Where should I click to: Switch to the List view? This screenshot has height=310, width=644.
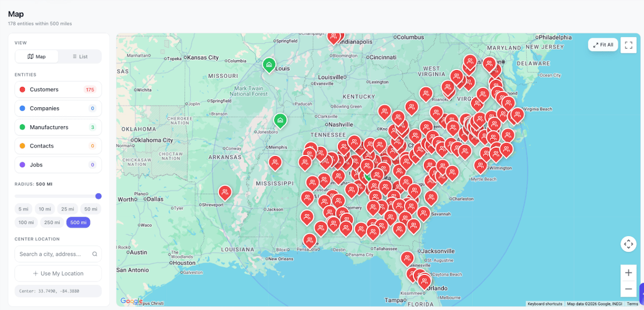tap(80, 56)
